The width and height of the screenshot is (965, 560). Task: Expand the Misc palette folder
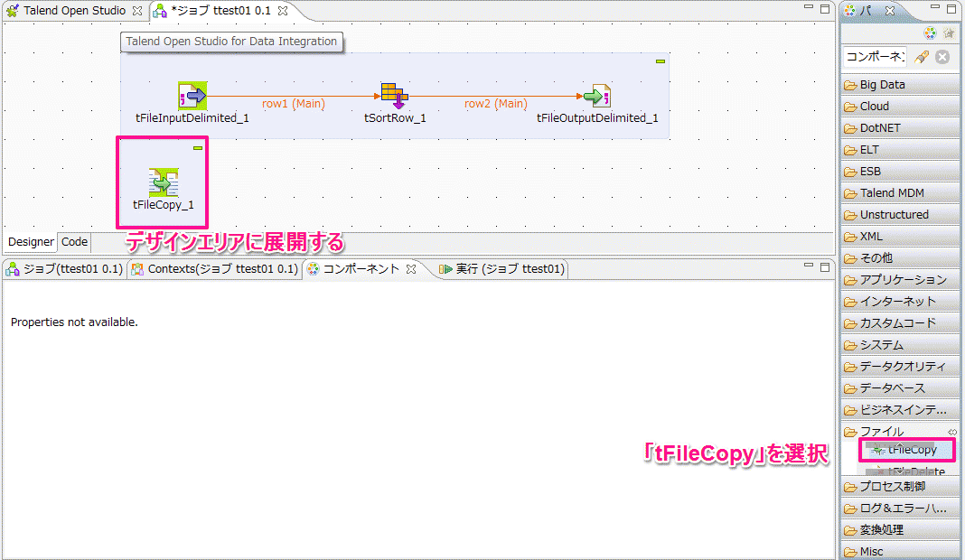900,551
